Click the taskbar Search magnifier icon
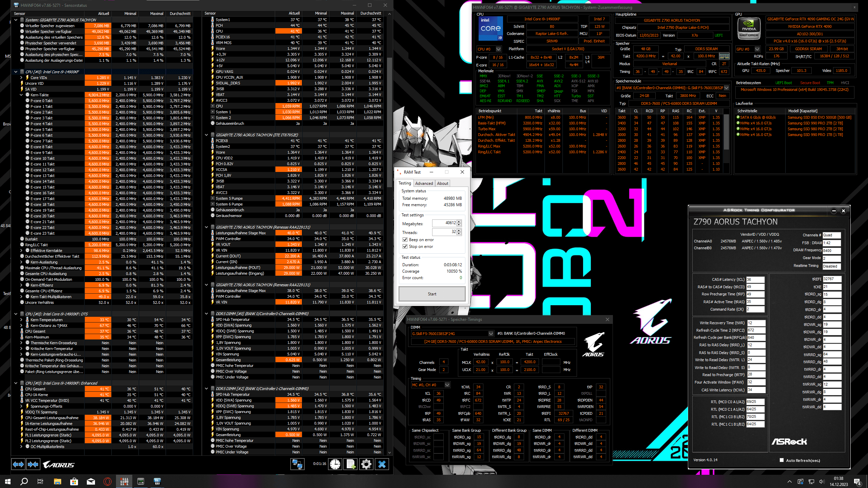Screen dimensions: 868x488 coord(24,481)
